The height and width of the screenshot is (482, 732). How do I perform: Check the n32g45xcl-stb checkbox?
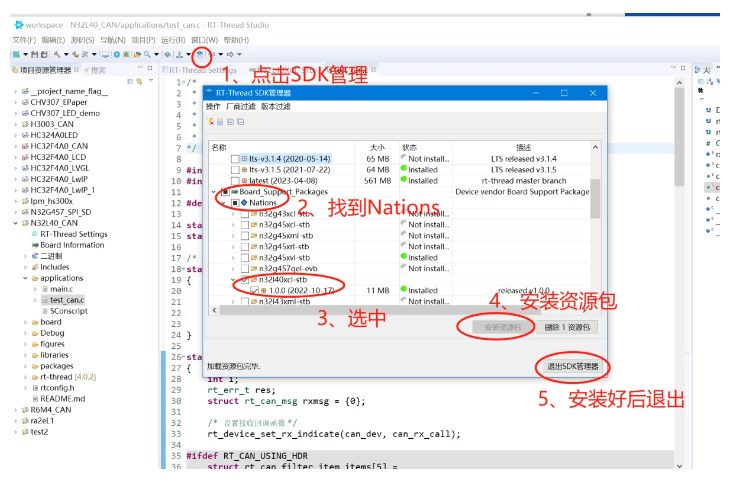tap(245, 225)
